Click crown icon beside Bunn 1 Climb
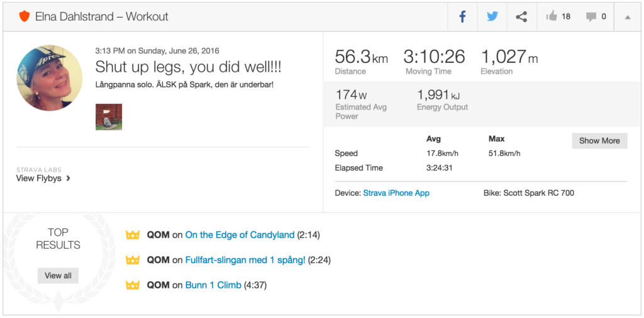This screenshot has height=318, width=644. 132,285
